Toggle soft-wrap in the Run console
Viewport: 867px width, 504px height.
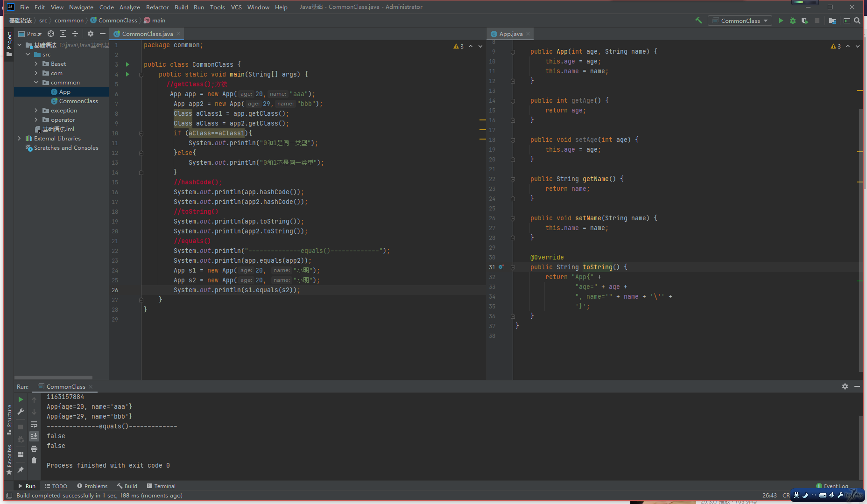34,424
